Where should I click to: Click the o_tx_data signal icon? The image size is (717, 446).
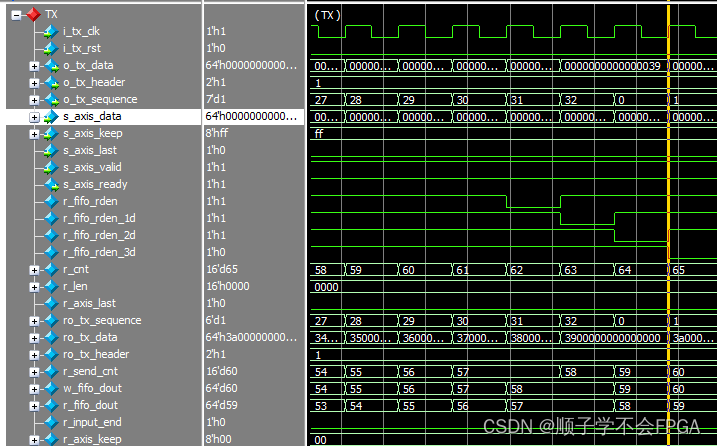pyautogui.click(x=51, y=66)
